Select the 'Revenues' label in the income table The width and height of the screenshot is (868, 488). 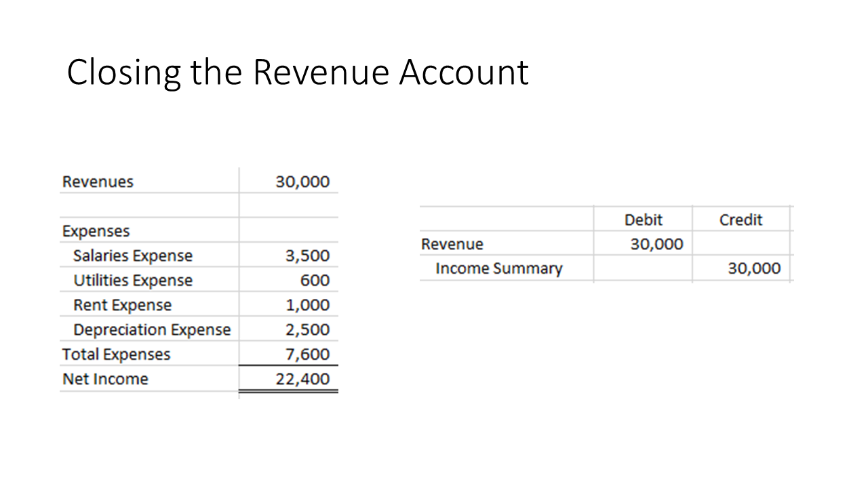pyautogui.click(x=98, y=182)
